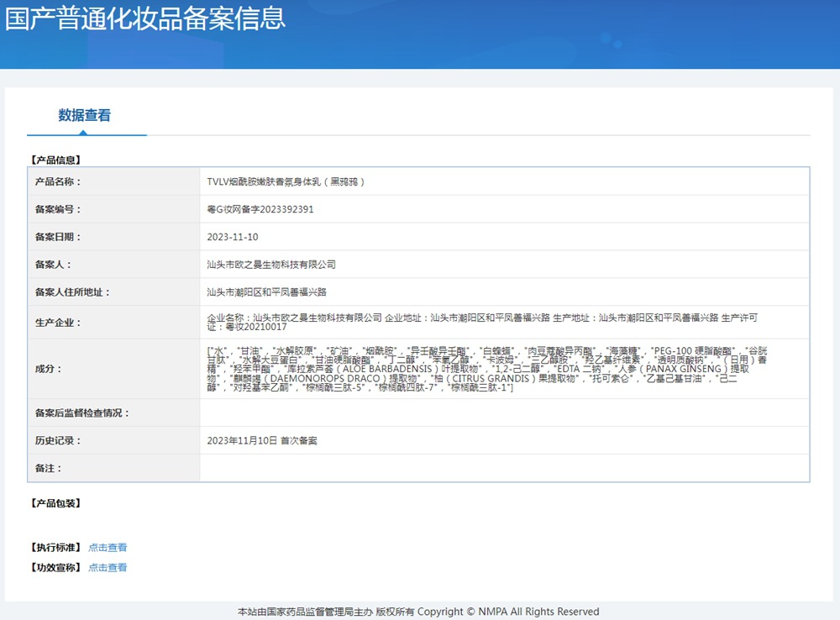Click the date value 2023-11-10

(233, 237)
